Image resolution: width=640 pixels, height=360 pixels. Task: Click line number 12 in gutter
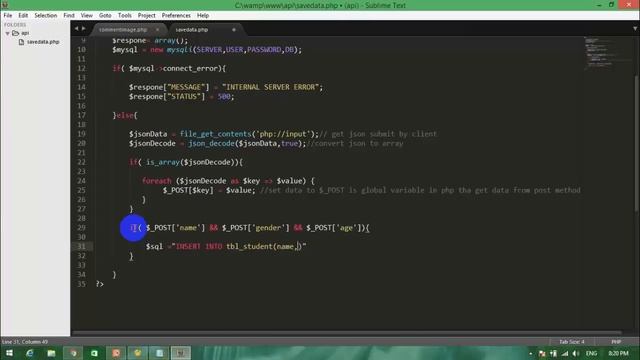coord(81,69)
